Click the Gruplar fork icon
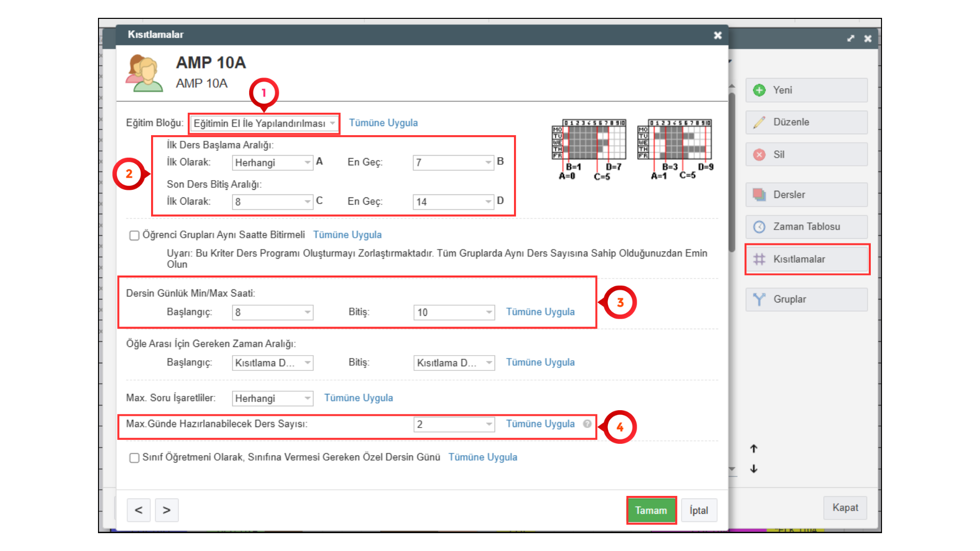 click(x=759, y=299)
